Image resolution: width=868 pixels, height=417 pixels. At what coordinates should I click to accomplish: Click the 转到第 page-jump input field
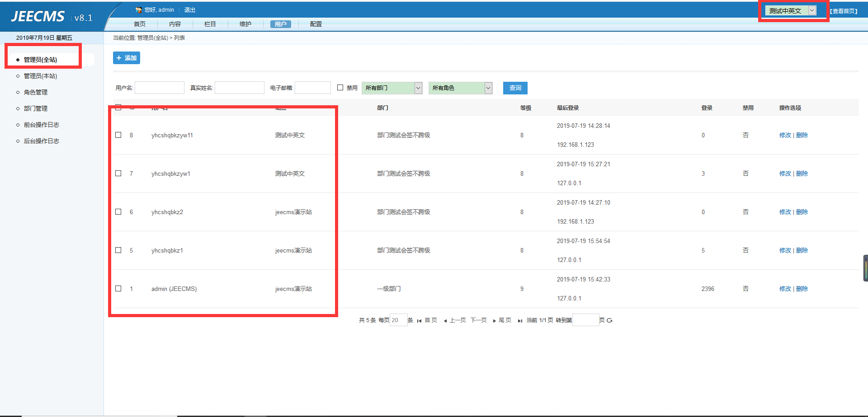click(x=586, y=320)
